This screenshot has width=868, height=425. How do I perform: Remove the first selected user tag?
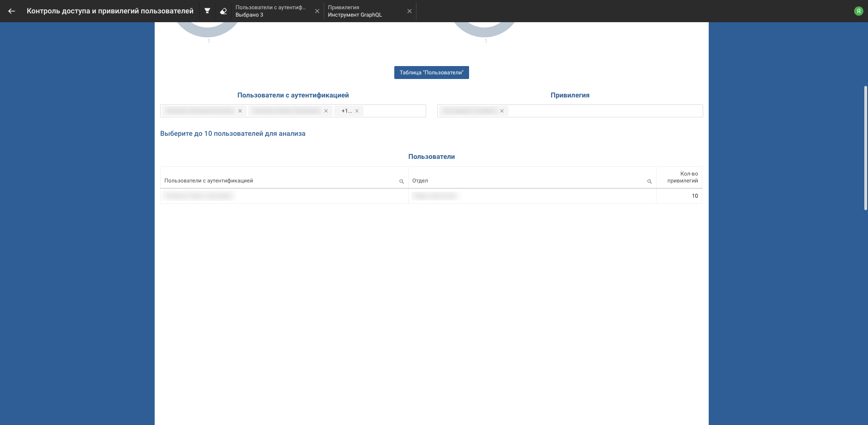tap(240, 111)
